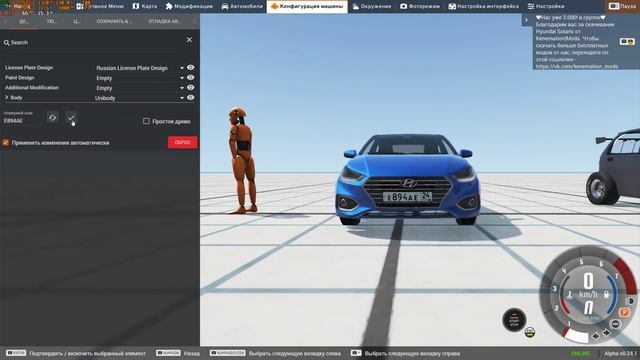The width and height of the screenshot is (640, 360).
Task: Click the puzzle icon beside Модификации
Action: 169,6
